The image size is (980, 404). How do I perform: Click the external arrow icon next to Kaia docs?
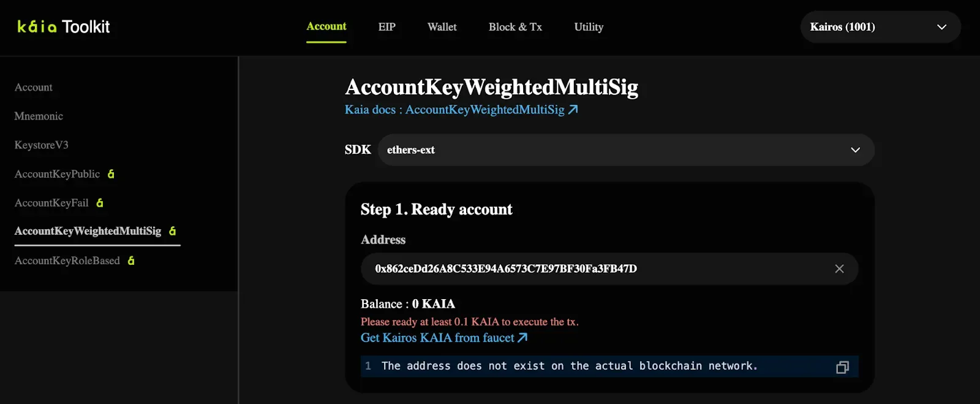573,110
